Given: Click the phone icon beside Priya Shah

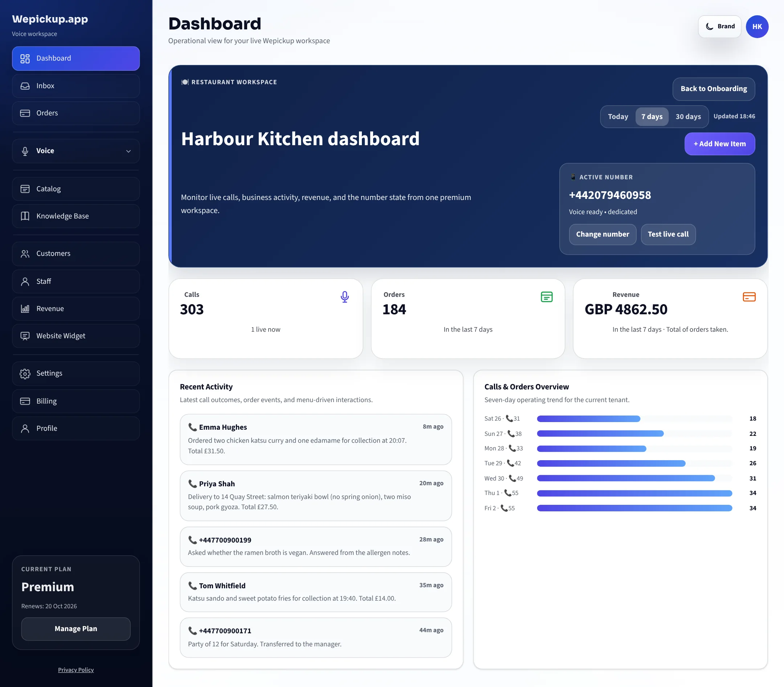Looking at the screenshot, I should (192, 484).
